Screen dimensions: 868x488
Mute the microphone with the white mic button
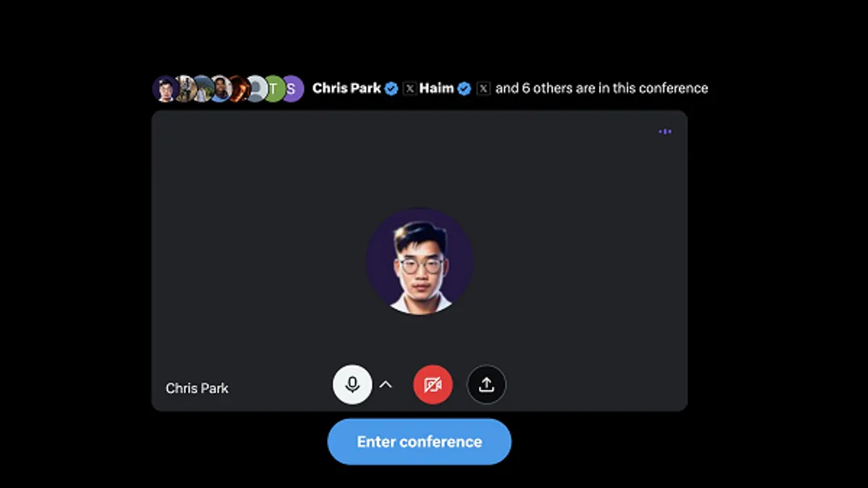352,385
